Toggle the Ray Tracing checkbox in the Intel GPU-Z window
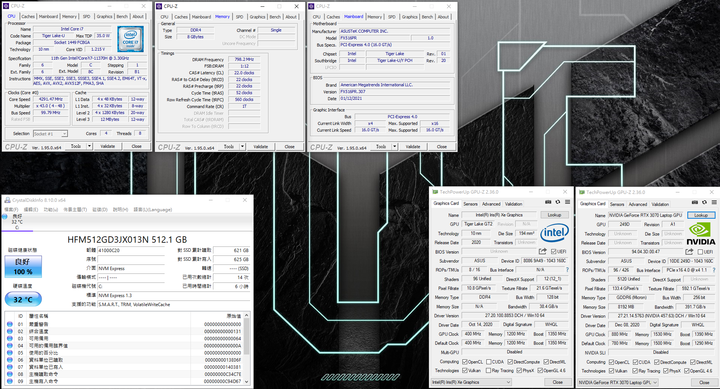This screenshot has width=720, height=389. [x=489, y=370]
